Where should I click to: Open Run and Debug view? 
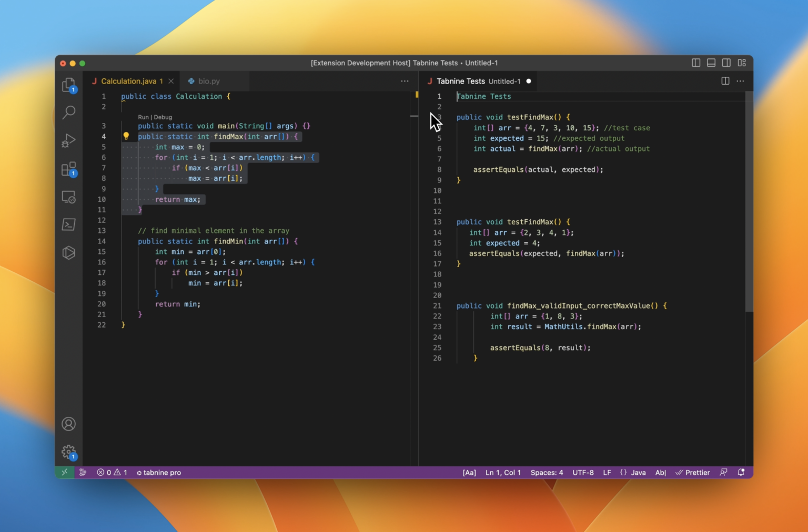[x=69, y=140]
